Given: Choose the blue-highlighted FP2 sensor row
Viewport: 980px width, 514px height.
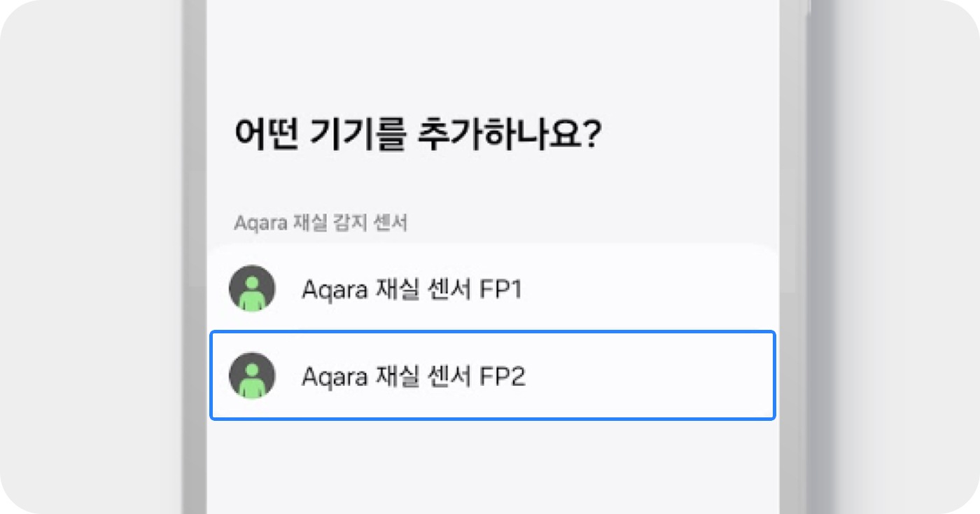Looking at the screenshot, I should (630, 375).
